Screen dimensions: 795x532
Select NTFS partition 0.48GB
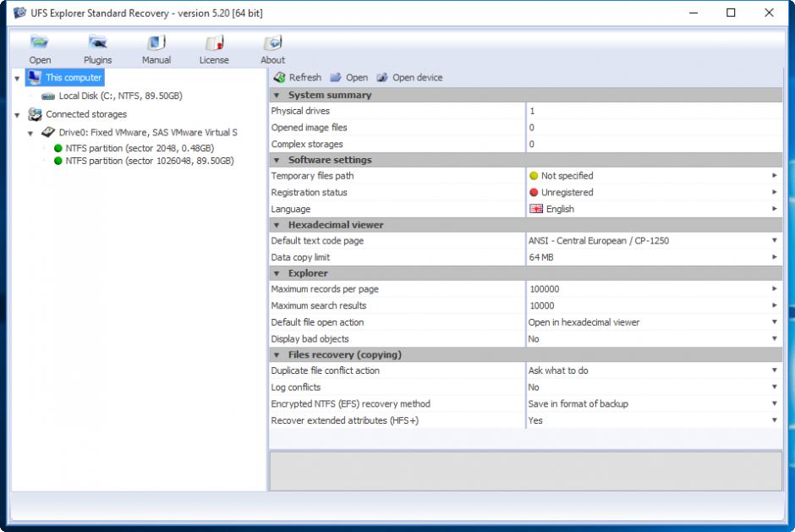point(140,148)
